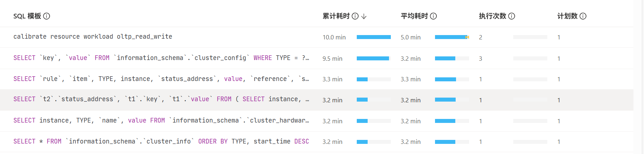Screen dimensions: 644x154
Task: Click the info icon next to 计划数
Action: click(583, 16)
